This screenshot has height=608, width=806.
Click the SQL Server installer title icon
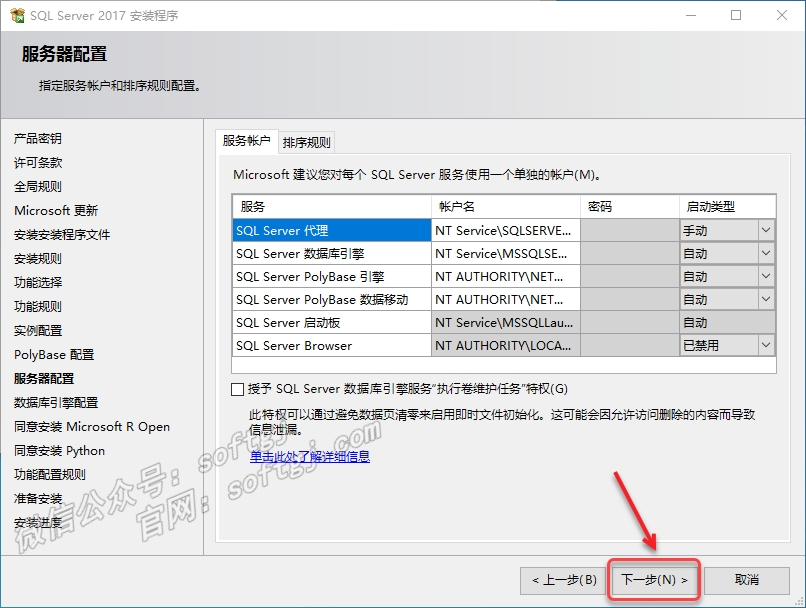(x=17, y=15)
